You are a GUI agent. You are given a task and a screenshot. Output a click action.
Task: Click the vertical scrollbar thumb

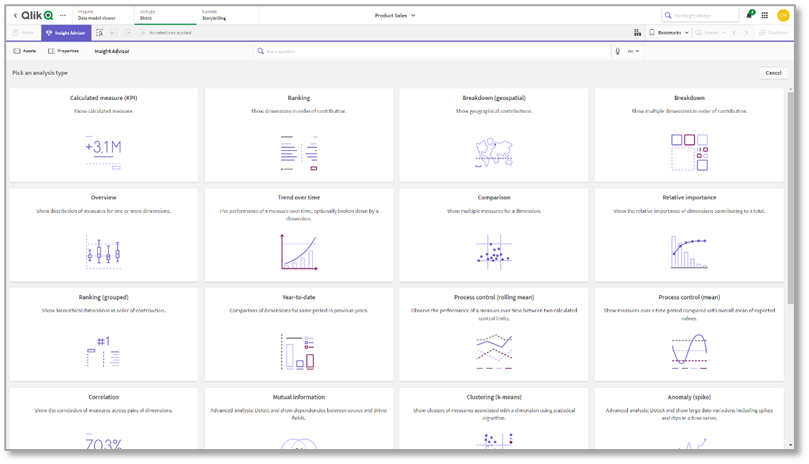(x=790, y=198)
